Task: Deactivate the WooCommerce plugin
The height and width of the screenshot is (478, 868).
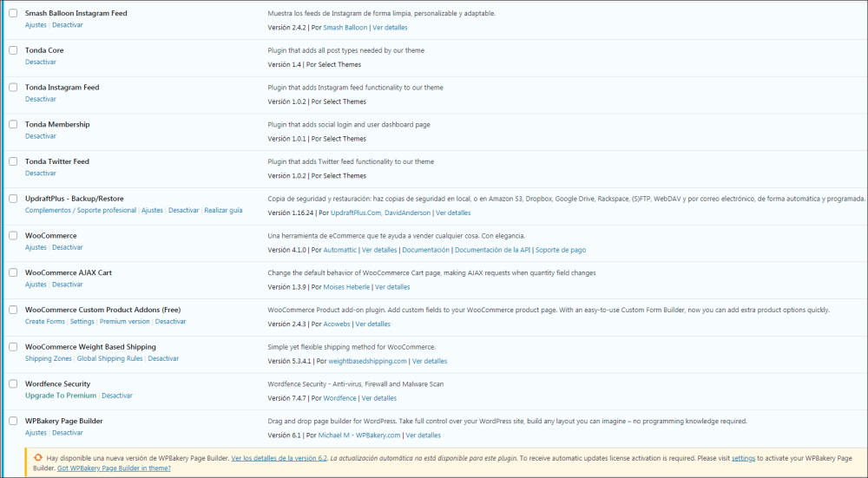Action: 68,248
